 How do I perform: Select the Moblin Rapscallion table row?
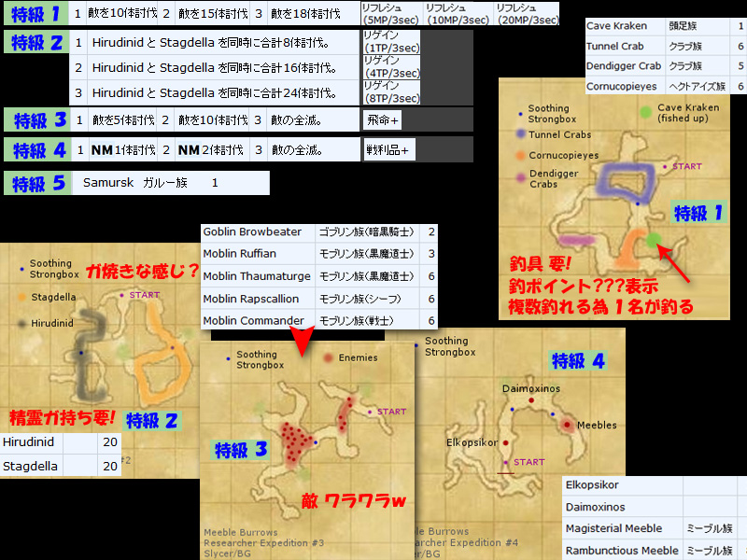318,299
